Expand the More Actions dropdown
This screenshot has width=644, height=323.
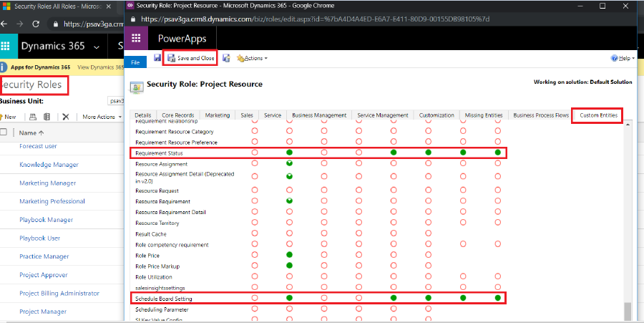(100, 117)
